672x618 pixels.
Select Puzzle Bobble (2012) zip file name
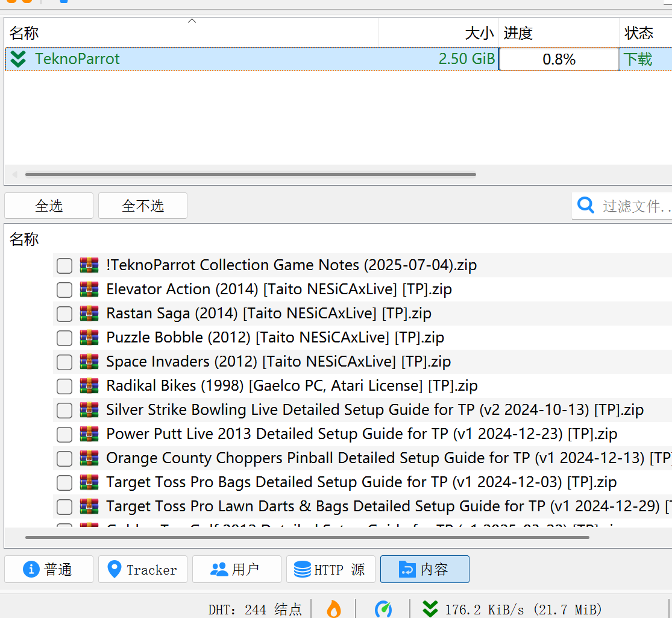click(275, 338)
